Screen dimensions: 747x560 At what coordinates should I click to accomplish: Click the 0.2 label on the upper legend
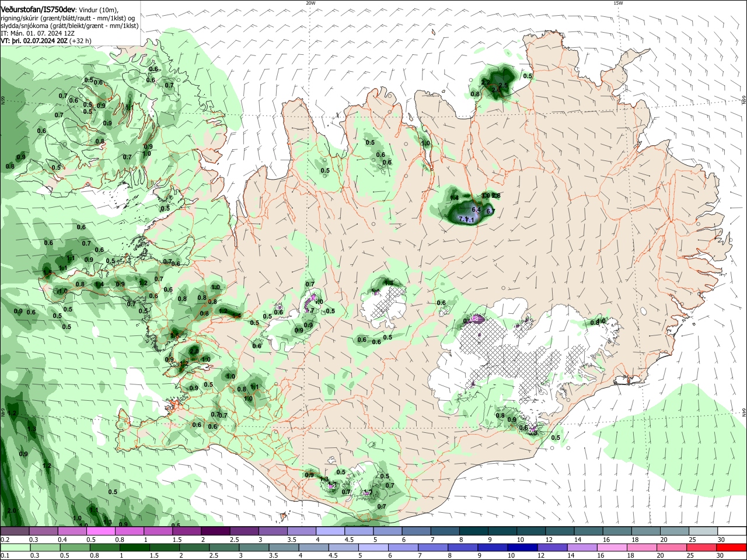(4, 540)
